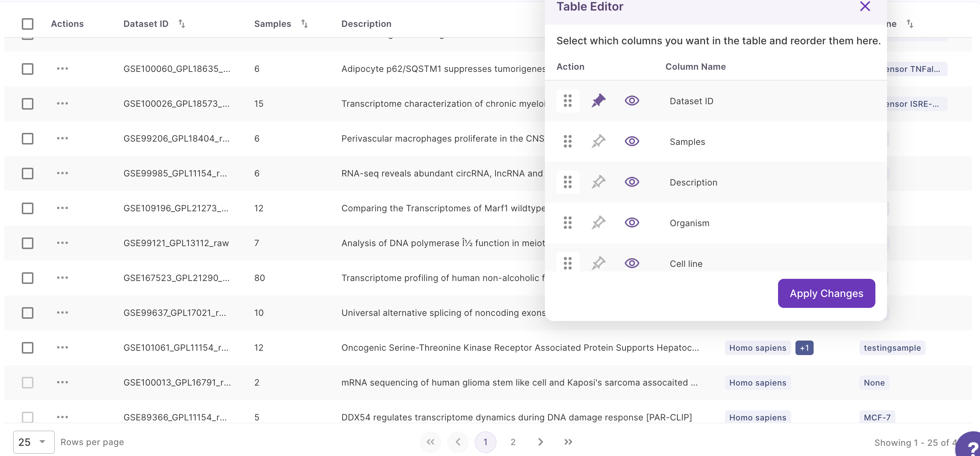Viewport: 980px width, 456px height.
Task: Click drag handle for Dataset ID column
Action: coord(568,101)
